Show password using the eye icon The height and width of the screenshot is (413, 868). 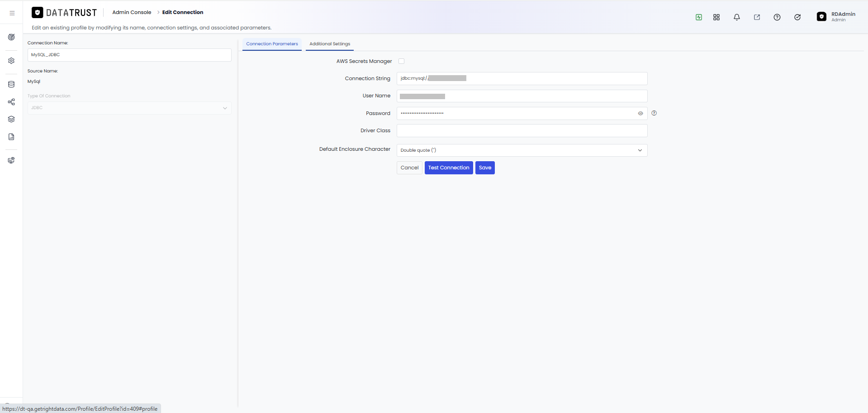tap(640, 114)
